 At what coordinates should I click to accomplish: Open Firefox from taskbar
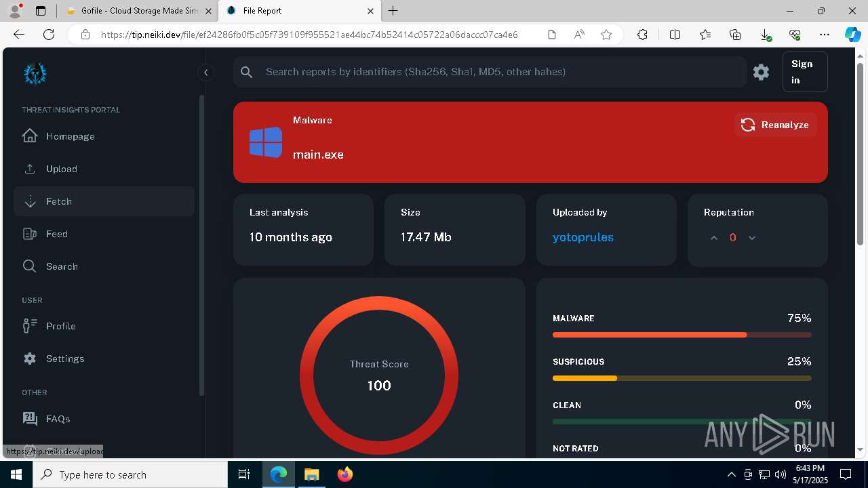(344, 474)
